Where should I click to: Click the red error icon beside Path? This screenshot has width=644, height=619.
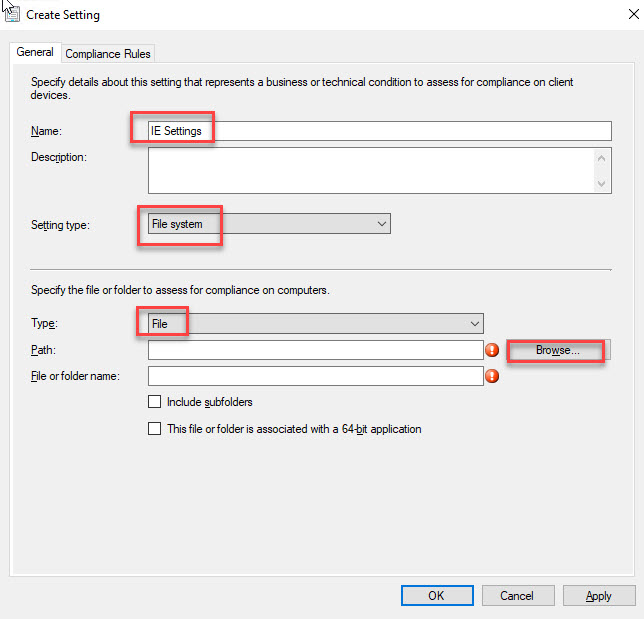tap(492, 350)
